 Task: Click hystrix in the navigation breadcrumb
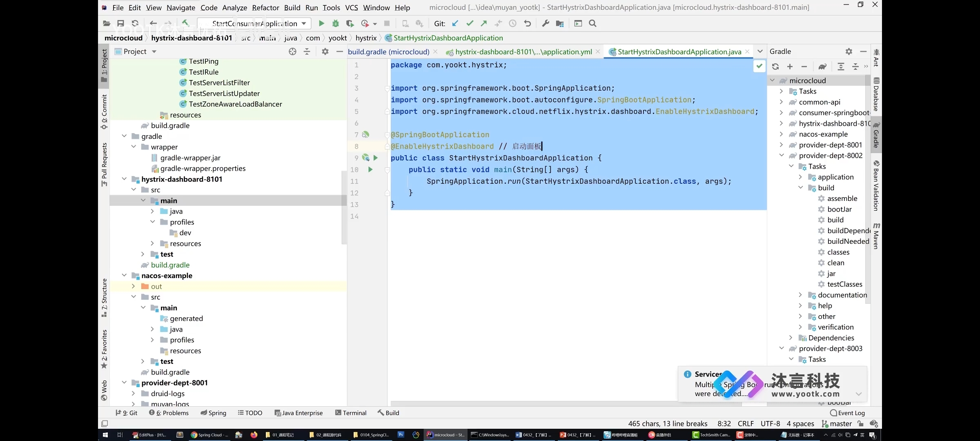[x=366, y=38]
